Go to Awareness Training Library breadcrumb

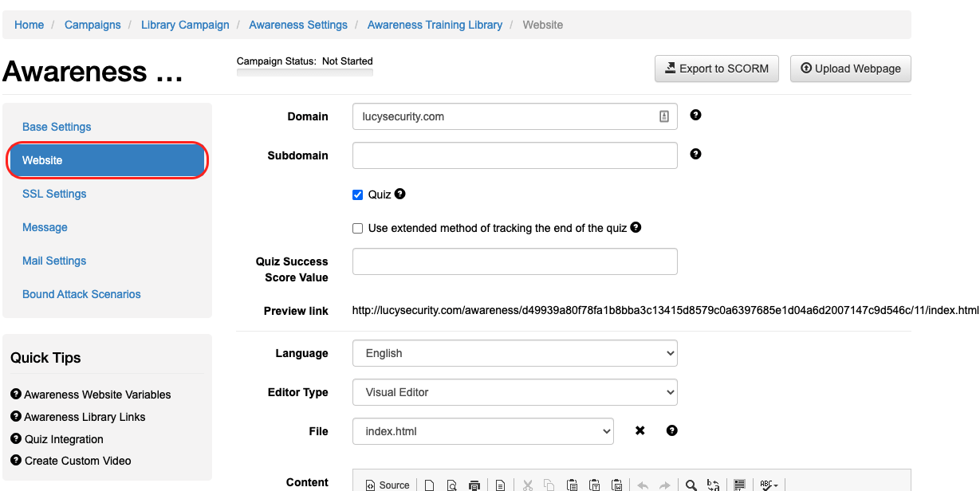(x=435, y=25)
